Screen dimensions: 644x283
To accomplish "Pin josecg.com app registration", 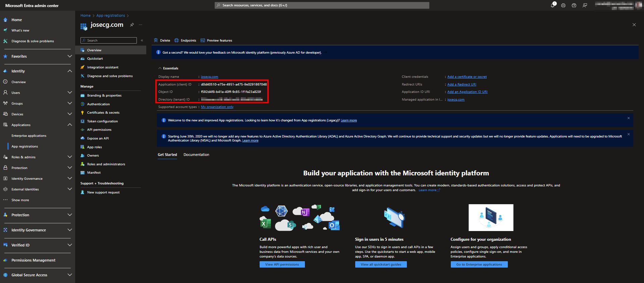I will (x=132, y=25).
